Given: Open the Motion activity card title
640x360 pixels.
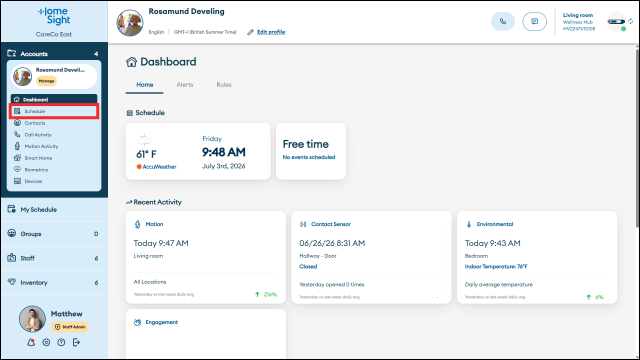Looking at the screenshot, I should pos(154,224).
